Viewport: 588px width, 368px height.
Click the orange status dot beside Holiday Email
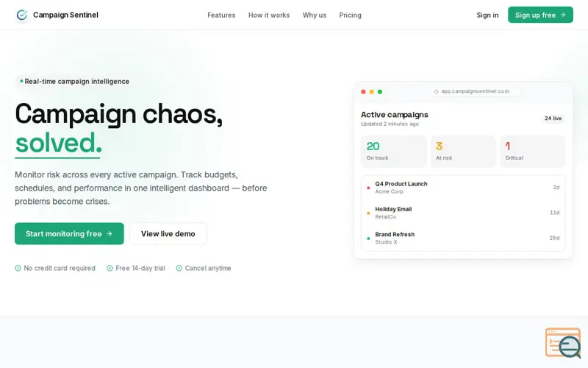click(x=368, y=213)
